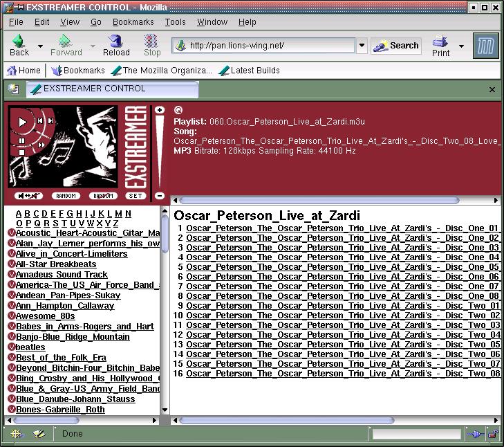Open the URL bar history dropdown

tap(362, 46)
